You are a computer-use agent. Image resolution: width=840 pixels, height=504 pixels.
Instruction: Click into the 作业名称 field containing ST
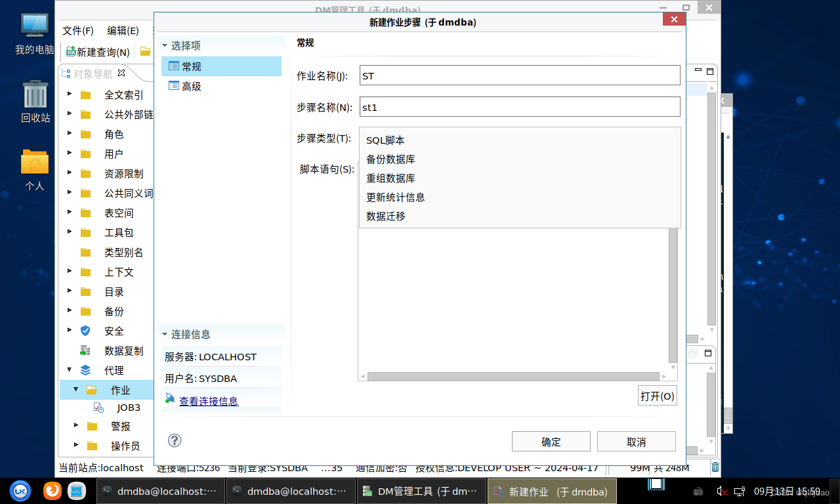pos(520,75)
